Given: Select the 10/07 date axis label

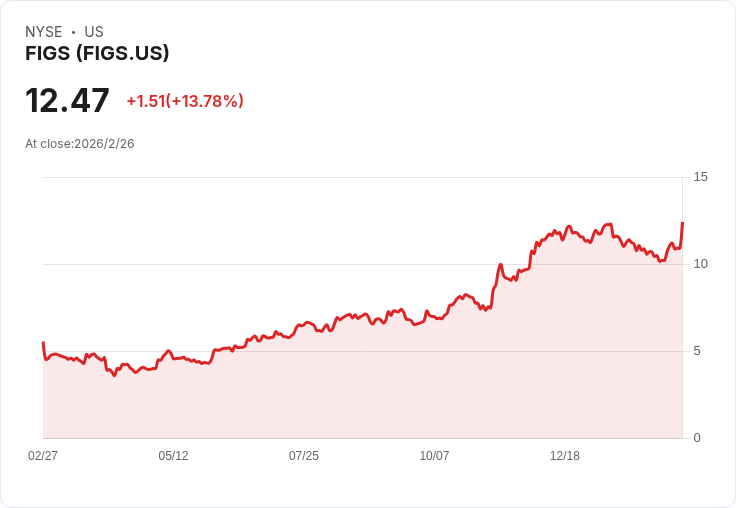Looking at the screenshot, I should (434, 455).
